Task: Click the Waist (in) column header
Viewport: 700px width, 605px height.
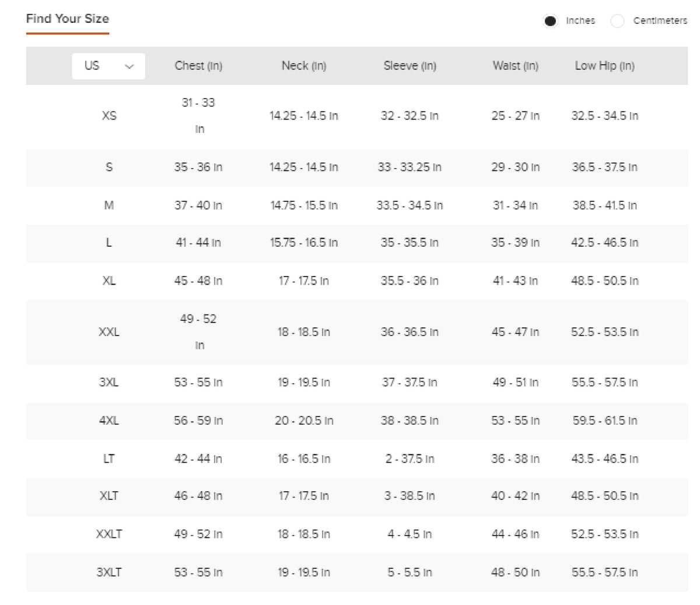Action: pos(516,66)
